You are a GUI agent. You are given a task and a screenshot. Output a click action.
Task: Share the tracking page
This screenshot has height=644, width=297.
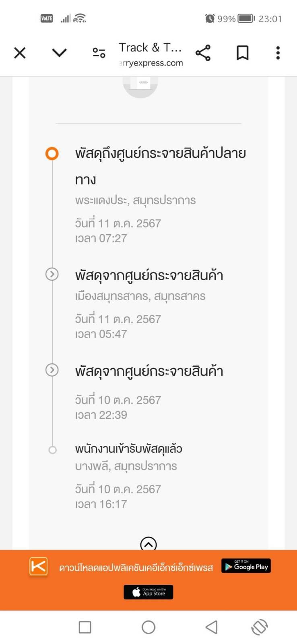click(203, 53)
